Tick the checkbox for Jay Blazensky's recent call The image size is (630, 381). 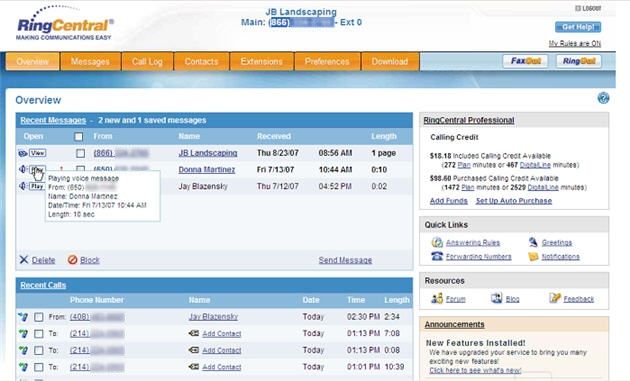(39, 317)
